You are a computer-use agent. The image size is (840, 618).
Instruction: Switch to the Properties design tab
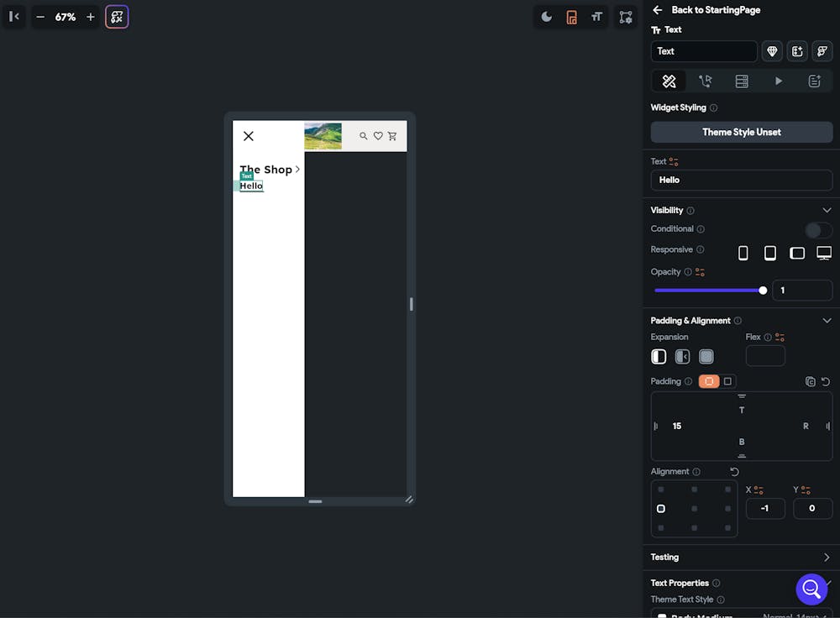pos(669,81)
